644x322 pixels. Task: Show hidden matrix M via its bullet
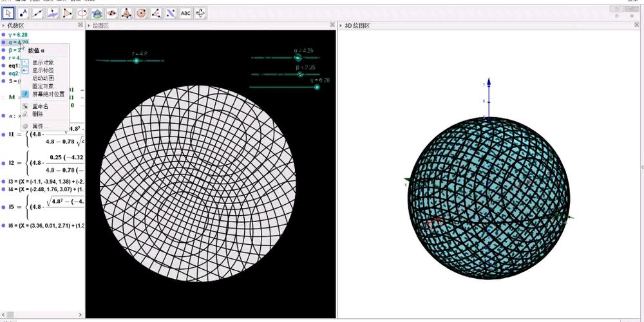pos(4,97)
